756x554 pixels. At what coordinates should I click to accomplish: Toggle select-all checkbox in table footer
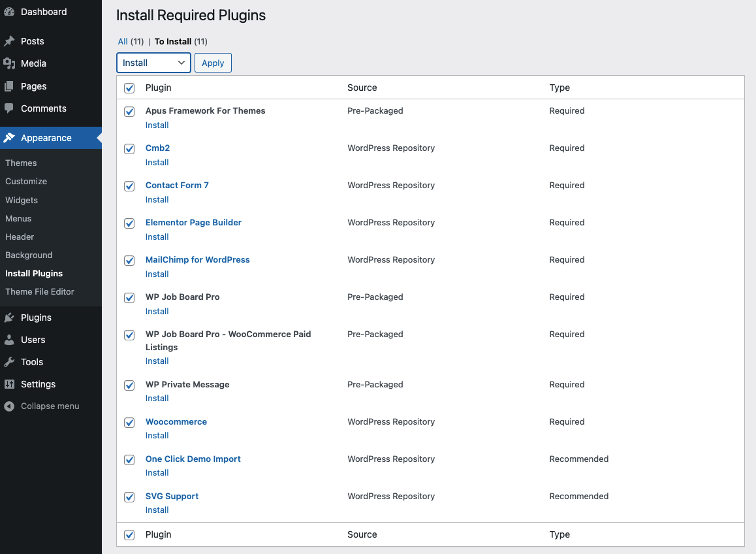(x=129, y=534)
